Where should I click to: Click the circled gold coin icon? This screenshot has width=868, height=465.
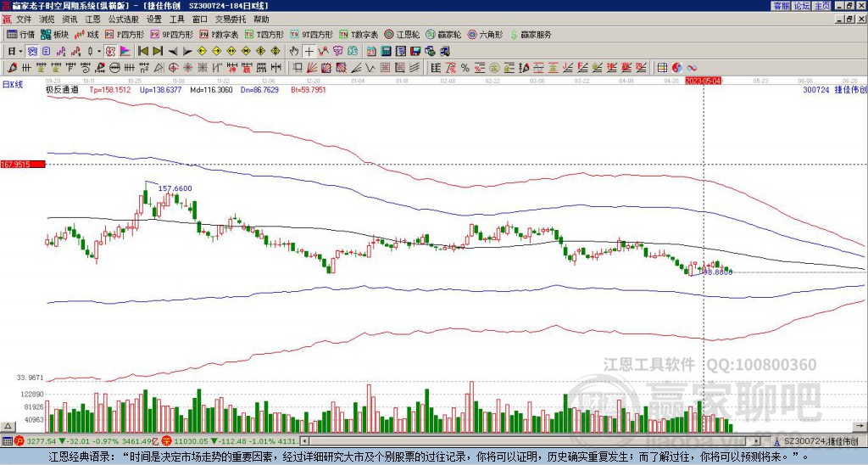(x=495, y=68)
